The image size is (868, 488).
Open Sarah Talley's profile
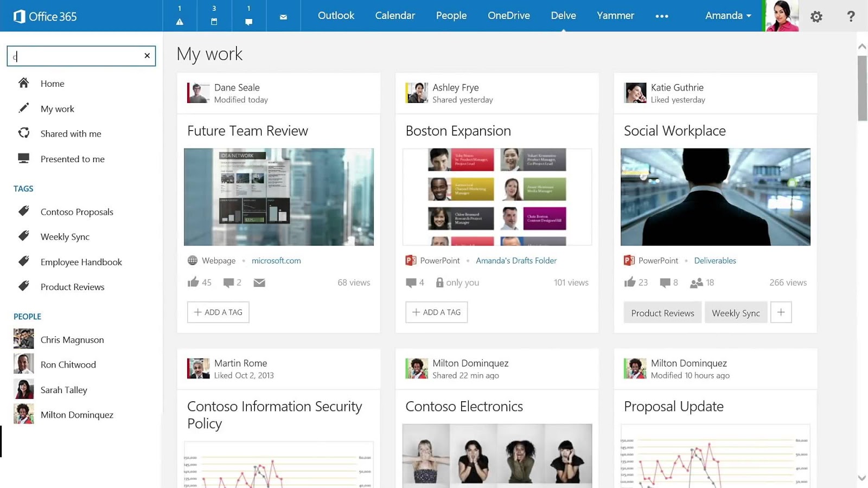pos(63,390)
